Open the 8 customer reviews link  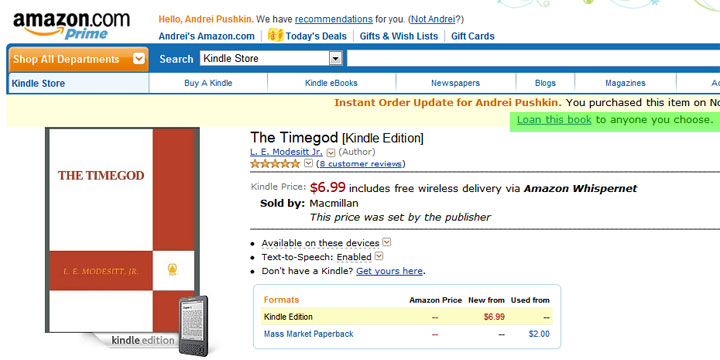pos(360,164)
